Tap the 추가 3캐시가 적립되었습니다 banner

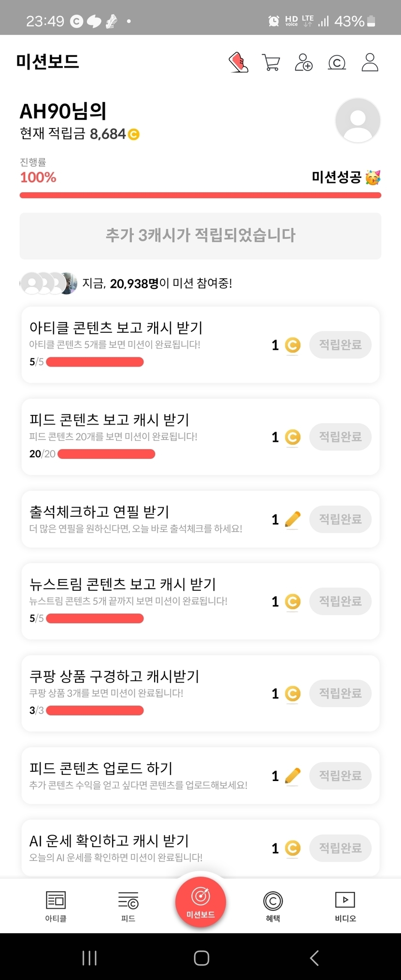pos(200,236)
